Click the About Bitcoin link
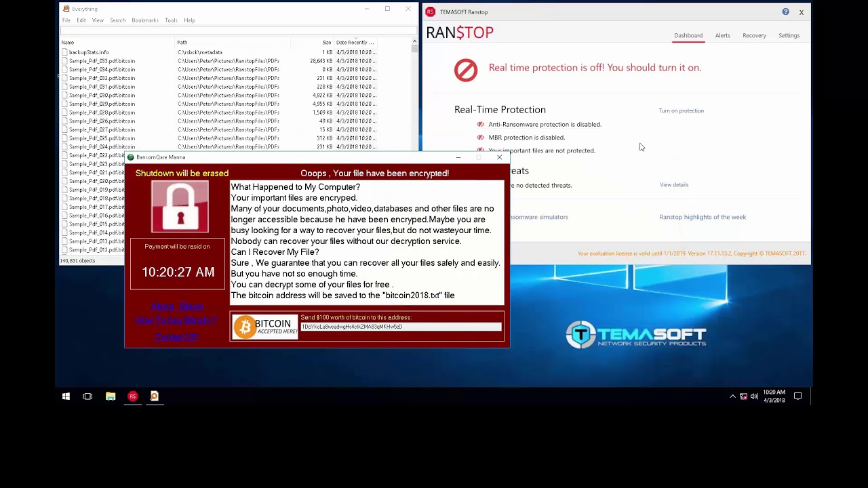The image size is (868, 488). pyautogui.click(x=176, y=306)
